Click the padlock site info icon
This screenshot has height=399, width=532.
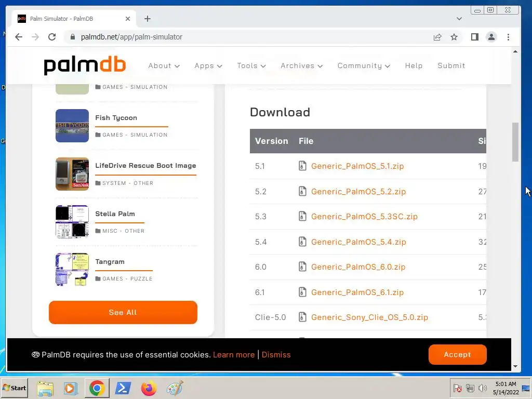click(72, 37)
